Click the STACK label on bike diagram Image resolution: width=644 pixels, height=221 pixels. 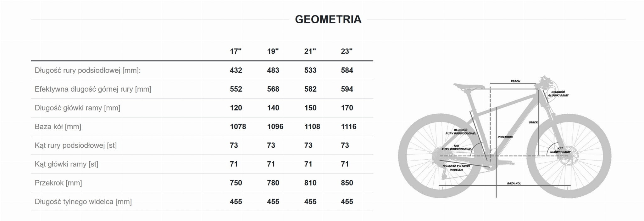click(x=533, y=122)
